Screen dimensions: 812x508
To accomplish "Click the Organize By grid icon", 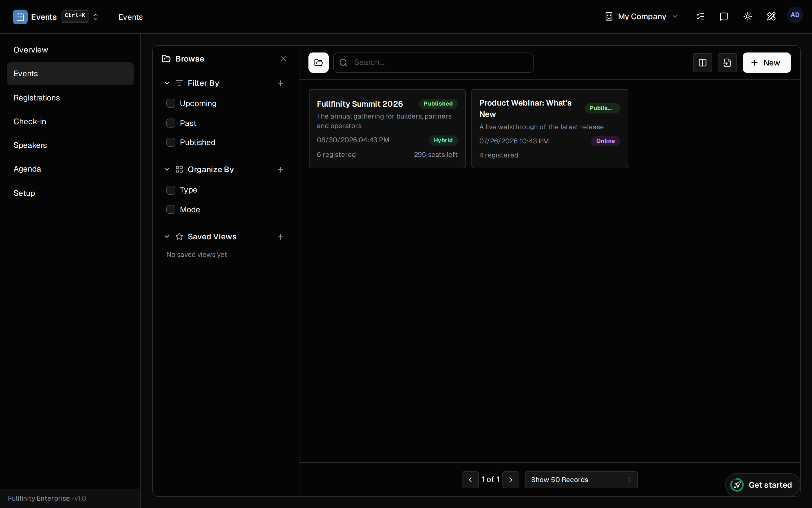I will coord(179,169).
